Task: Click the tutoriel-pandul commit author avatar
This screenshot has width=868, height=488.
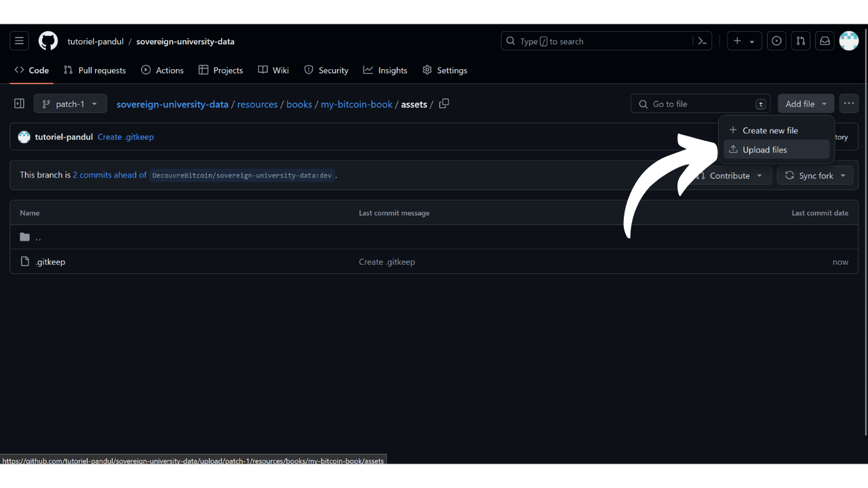Action: 24,137
